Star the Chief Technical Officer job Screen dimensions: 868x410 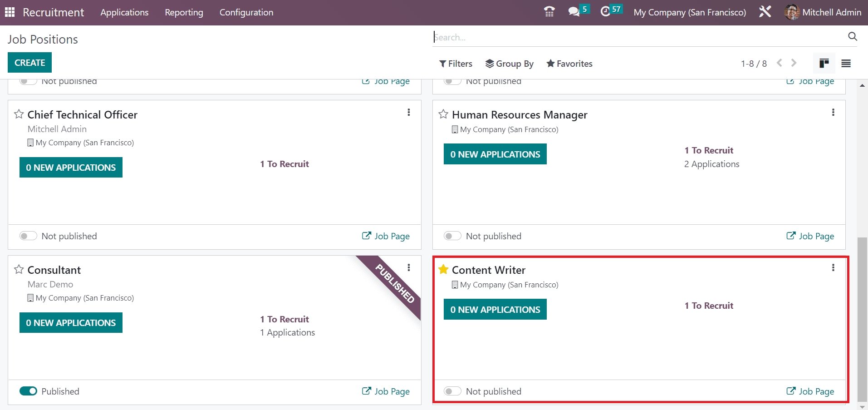(19, 114)
